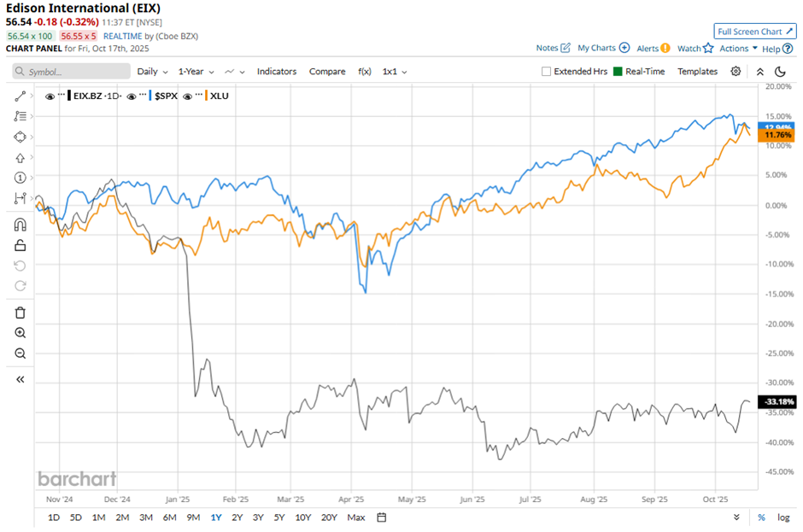The image size is (803, 532).
Task: Toggle the magnet snap mode
Action: pos(20,225)
